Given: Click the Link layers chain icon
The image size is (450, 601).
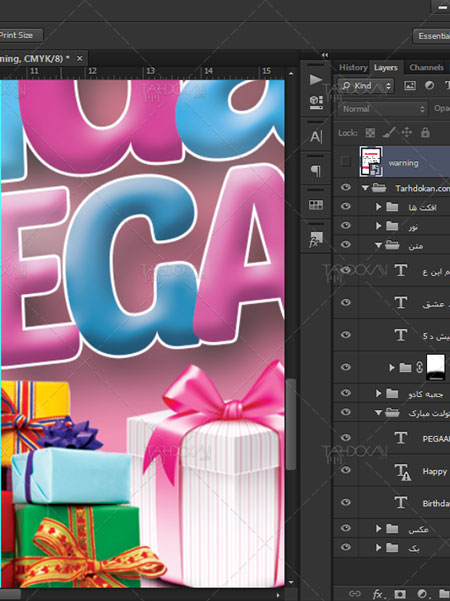Looking at the screenshot, I should coord(355,594).
